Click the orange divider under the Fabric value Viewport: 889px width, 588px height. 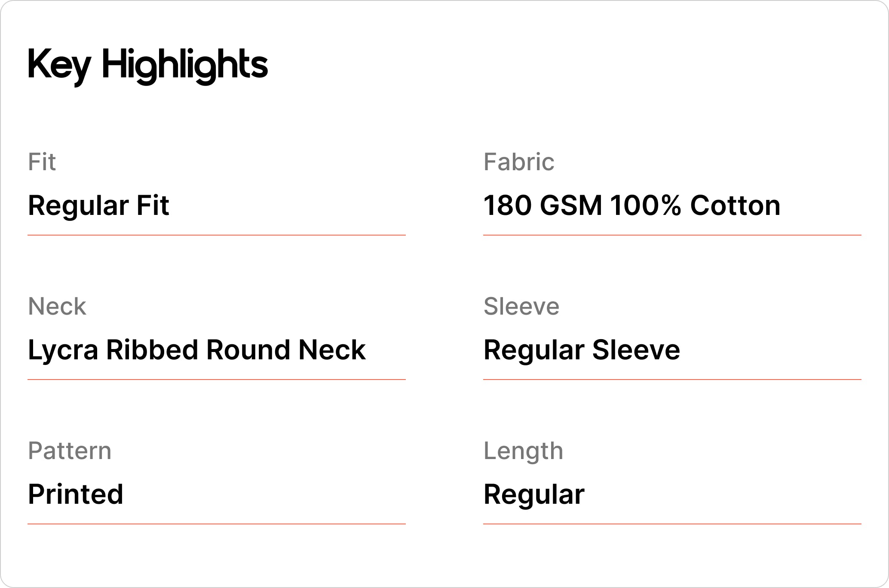point(672,235)
